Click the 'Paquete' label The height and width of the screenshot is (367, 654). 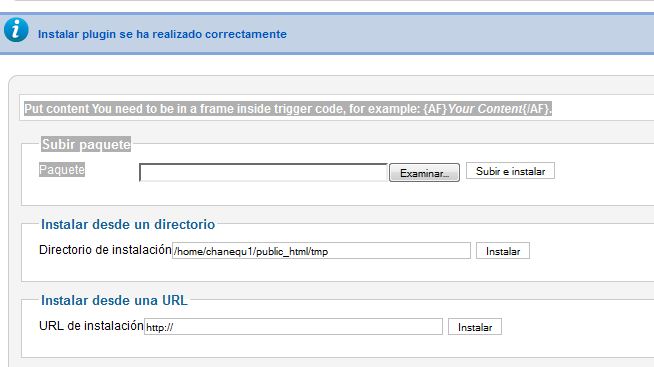tap(62, 170)
